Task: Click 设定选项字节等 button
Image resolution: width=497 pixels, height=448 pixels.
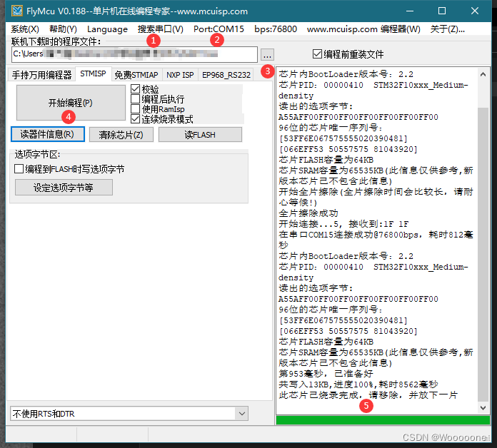Action: pos(64,188)
